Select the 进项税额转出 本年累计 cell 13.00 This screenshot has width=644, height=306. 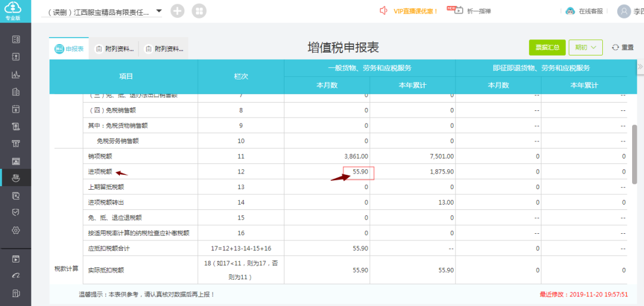pyautogui.click(x=413, y=202)
